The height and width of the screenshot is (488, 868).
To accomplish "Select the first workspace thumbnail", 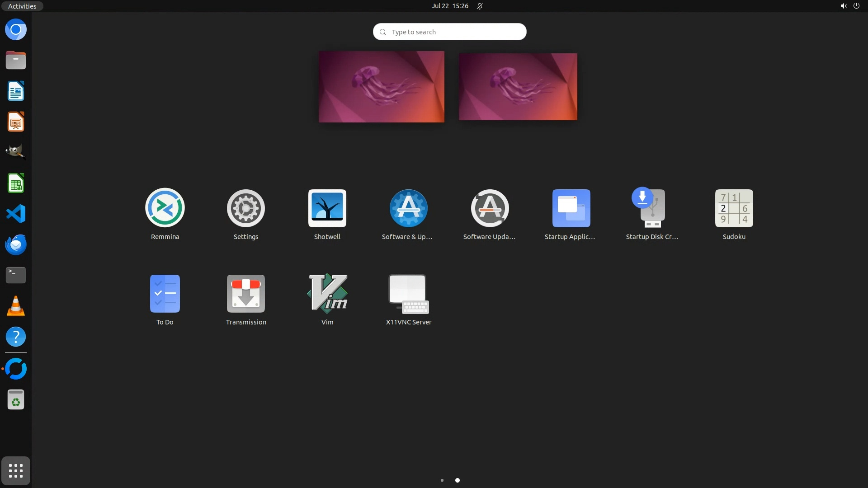I will coord(381,86).
